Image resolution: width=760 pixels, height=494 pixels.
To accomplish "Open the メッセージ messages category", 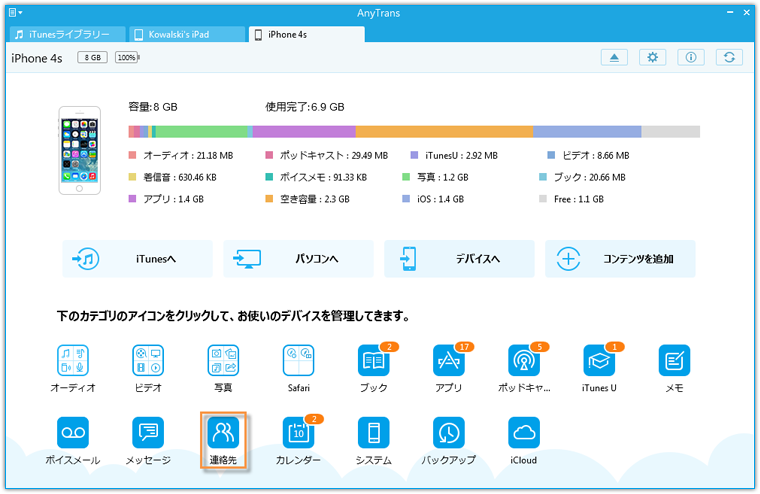I will [x=148, y=432].
